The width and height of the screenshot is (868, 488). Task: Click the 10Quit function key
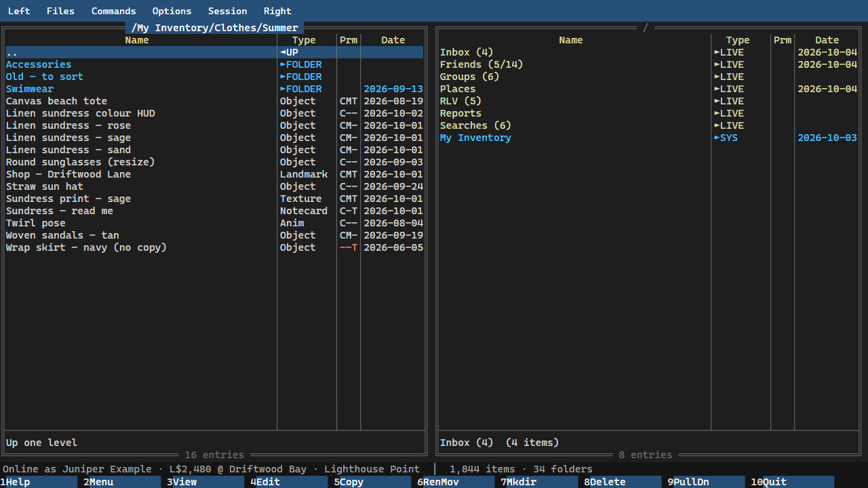[792, 482]
